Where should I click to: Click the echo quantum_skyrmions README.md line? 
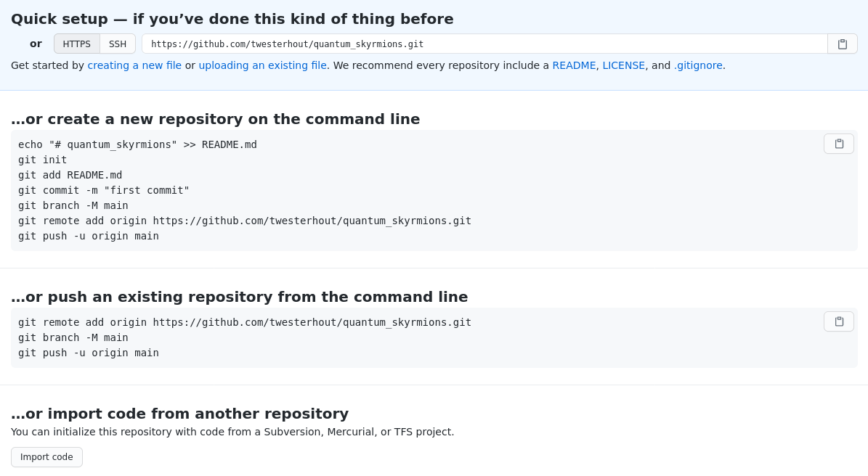137,144
